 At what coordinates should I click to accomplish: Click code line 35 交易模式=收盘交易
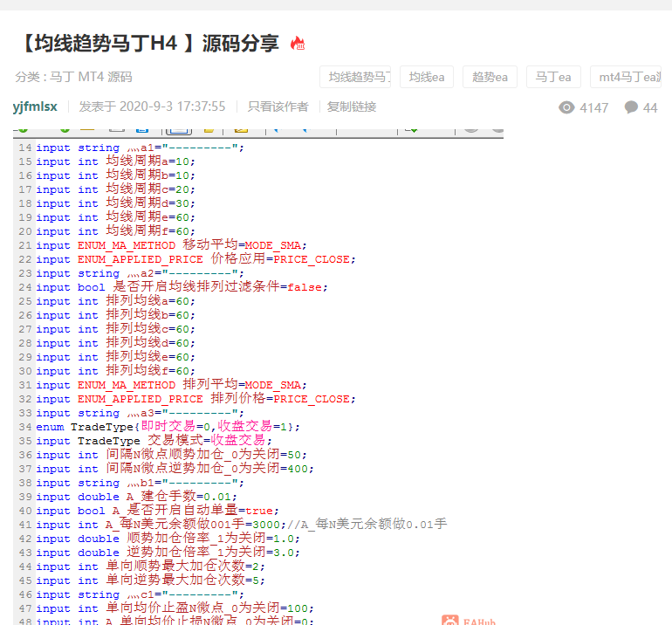coord(154,441)
